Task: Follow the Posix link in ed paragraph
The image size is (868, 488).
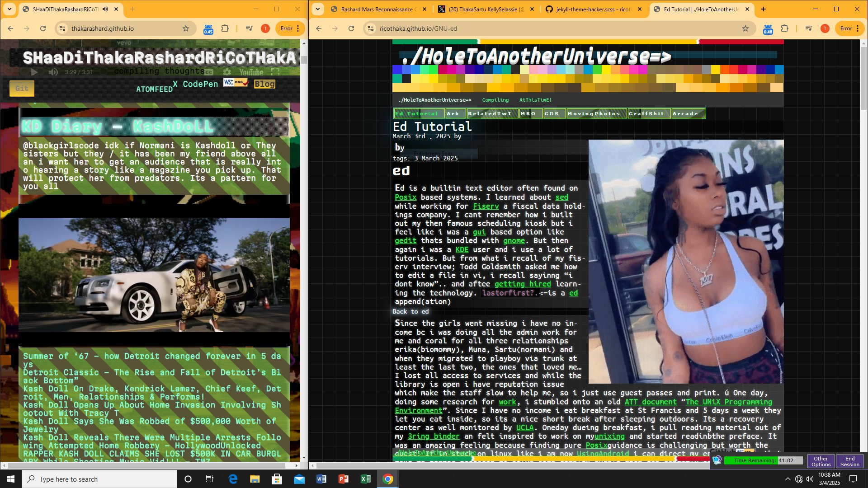Action: [406, 197]
